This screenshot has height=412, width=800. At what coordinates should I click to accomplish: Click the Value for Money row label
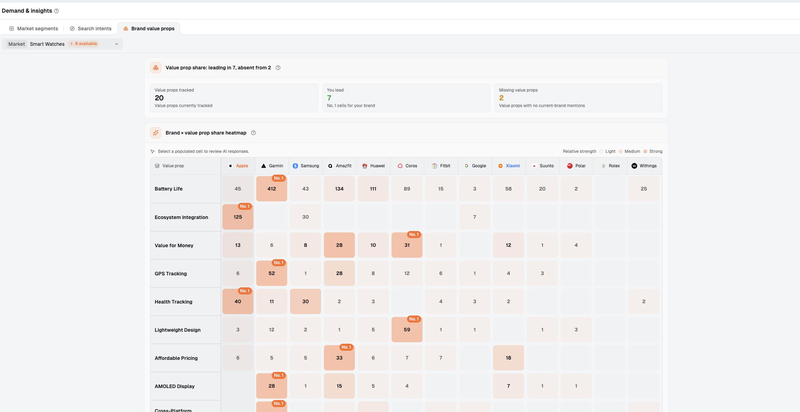173,245
